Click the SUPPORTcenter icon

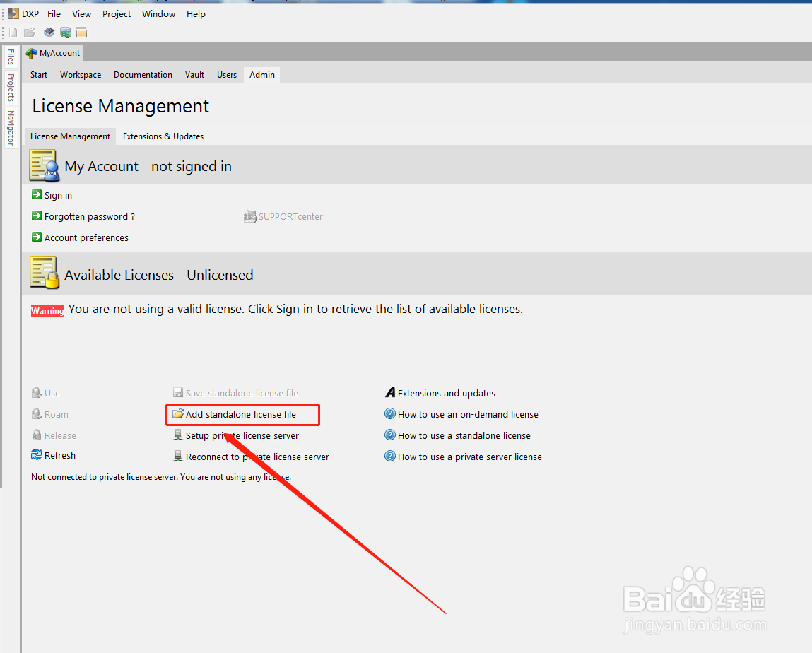click(249, 216)
